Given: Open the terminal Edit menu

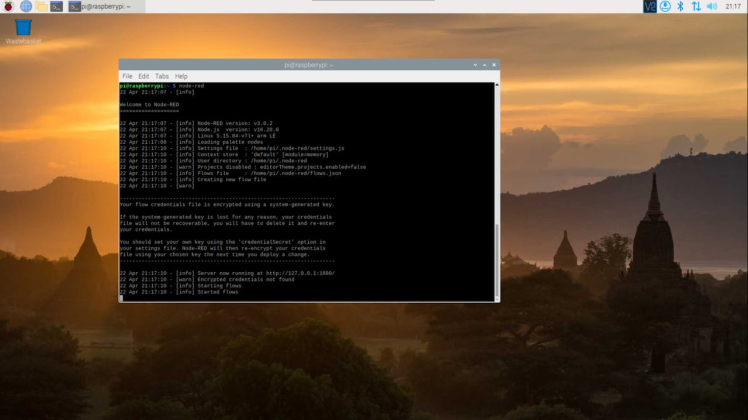Looking at the screenshot, I should point(143,76).
